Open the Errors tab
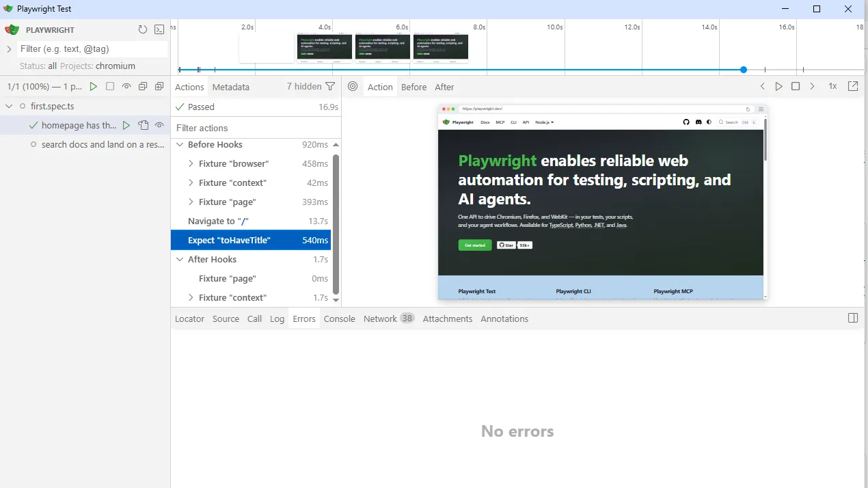The width and height of the screenshot is (868, 488). tap(304, 318)
